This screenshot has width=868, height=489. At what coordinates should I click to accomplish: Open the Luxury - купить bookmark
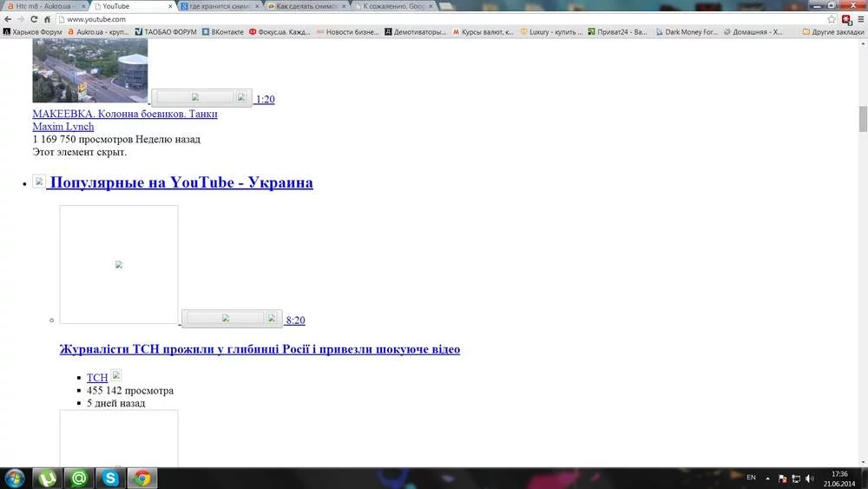click(551, 32)
